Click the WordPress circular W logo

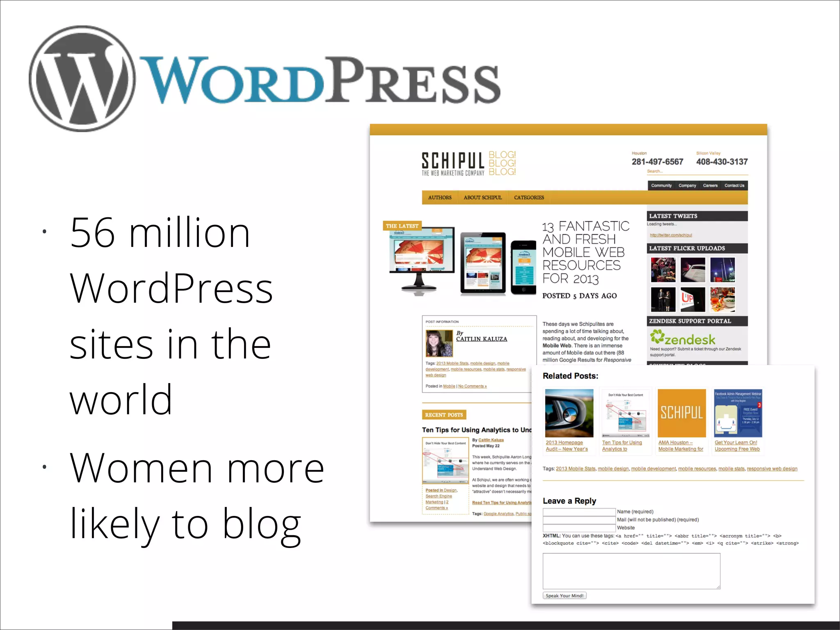(82, 79)
